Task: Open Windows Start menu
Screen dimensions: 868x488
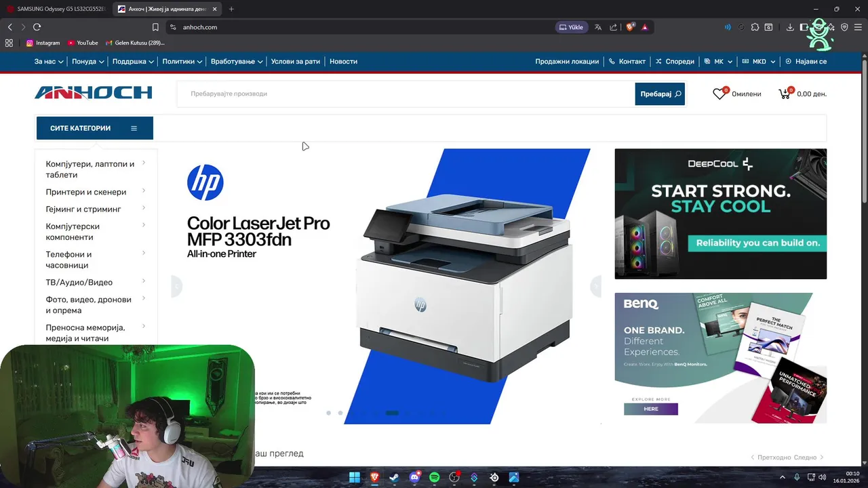Action: 355,477
